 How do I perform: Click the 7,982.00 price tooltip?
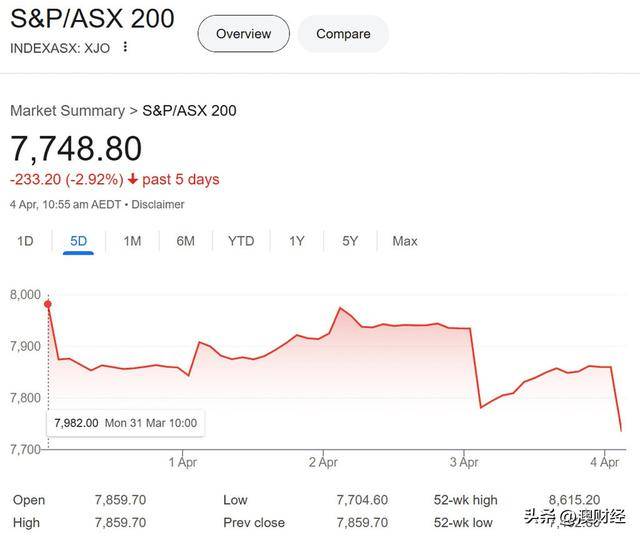click(125, 423)
